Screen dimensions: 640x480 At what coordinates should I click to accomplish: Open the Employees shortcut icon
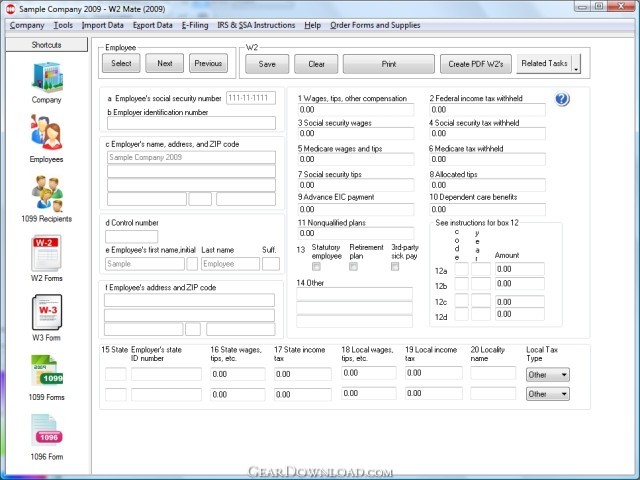tap(47, 132)
